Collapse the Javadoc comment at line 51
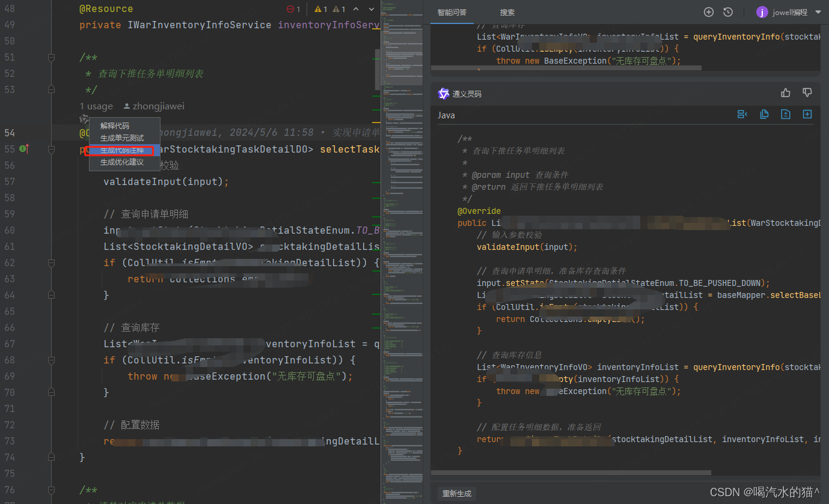Screen dimensions: 829x504 tap(51, 57)
